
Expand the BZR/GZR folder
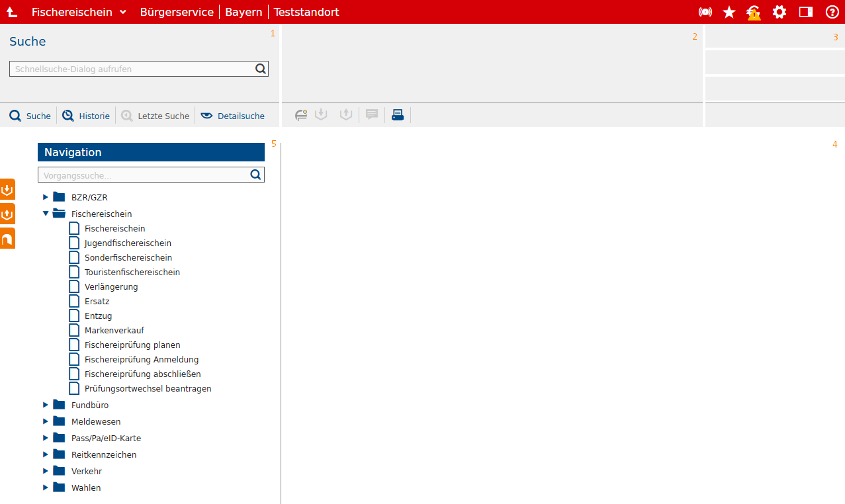[46, 197]
